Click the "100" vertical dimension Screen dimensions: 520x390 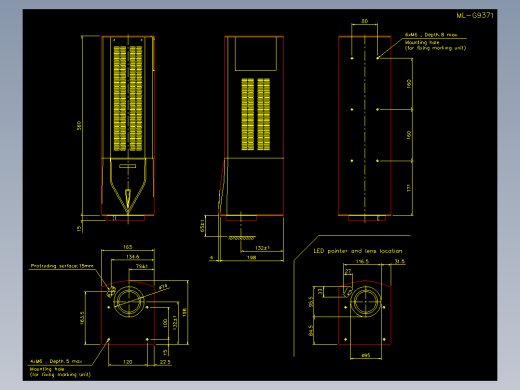[165, 323]
